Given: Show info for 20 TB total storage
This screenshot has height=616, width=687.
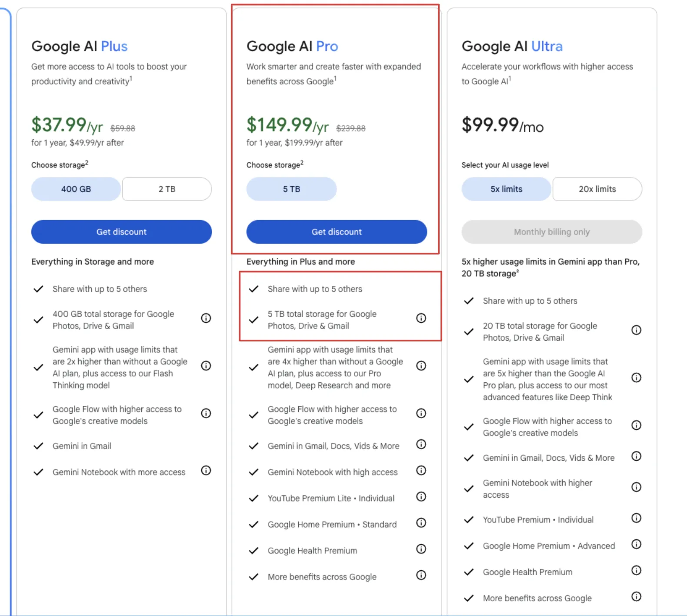Looking at the screenshot, I should (x=636, y=330).
